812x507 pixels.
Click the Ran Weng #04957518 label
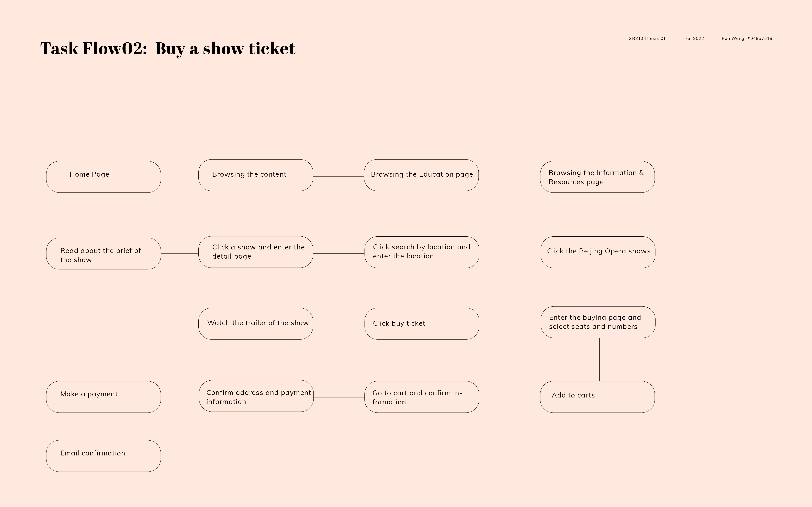coord(747,39)
